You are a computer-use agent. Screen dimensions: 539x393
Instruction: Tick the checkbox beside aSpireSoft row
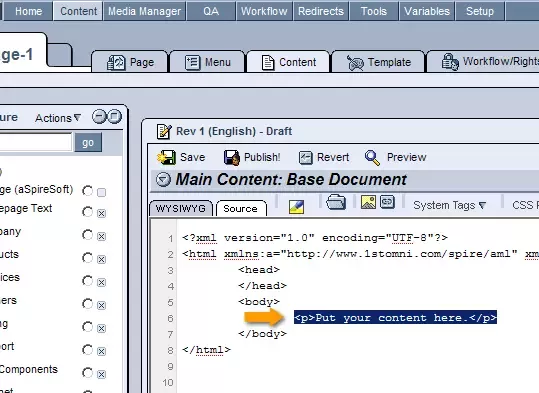tap(101, 192)
